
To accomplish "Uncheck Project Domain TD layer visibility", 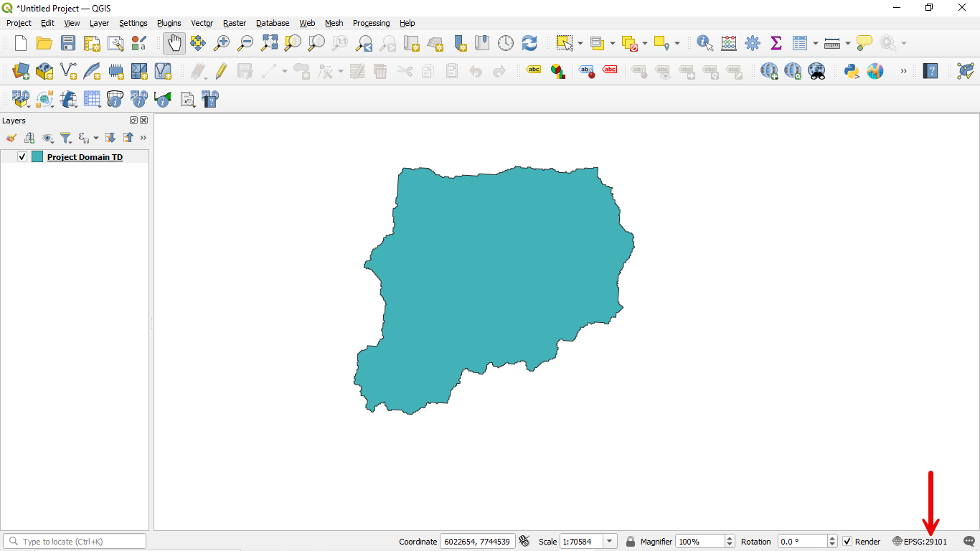I will coord(22,156).
